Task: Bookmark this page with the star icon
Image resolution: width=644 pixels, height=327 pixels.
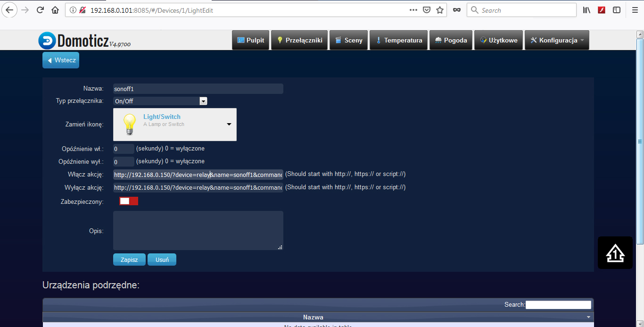Action: pos(439,10)
